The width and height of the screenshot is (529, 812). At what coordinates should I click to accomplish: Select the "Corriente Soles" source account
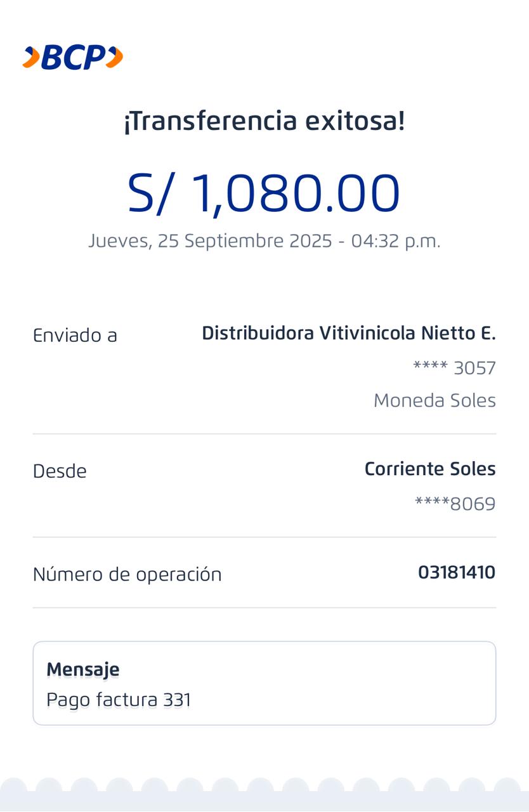429,469
